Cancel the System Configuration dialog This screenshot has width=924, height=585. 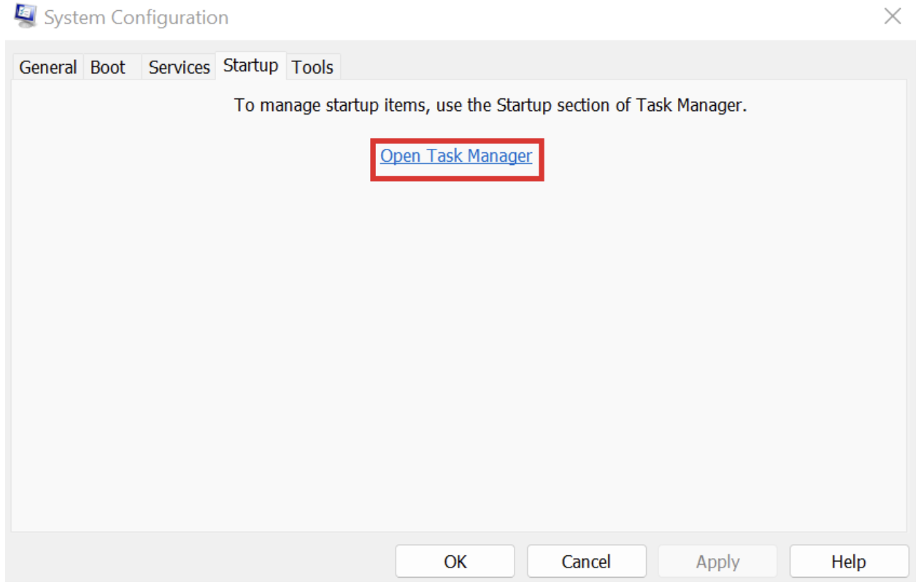pos(586,561)
